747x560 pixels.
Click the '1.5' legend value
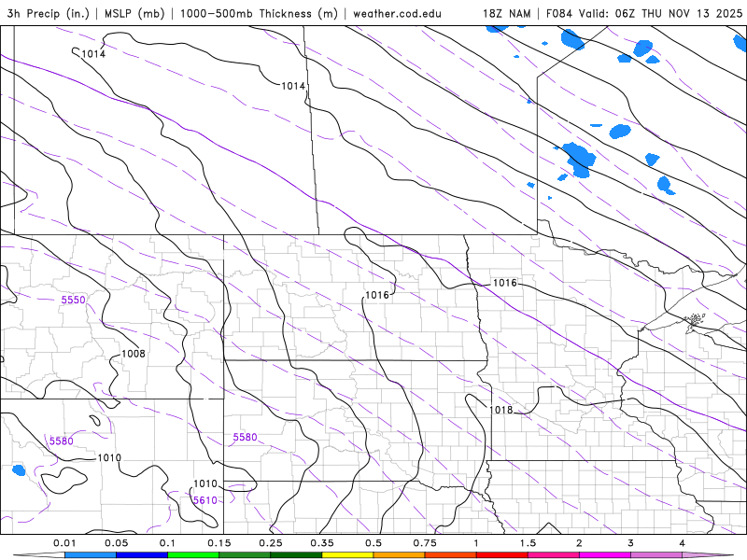[528, 543]
